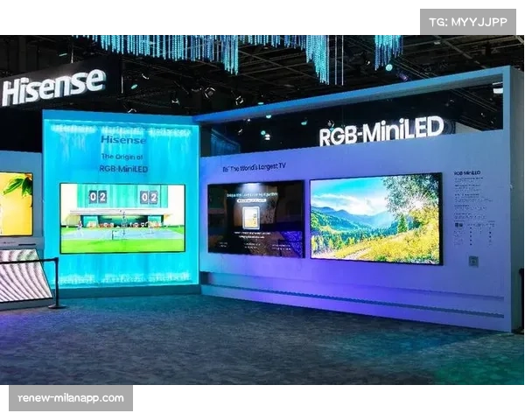Open the mountain landscape TV screen

click(x=375, y=218)
